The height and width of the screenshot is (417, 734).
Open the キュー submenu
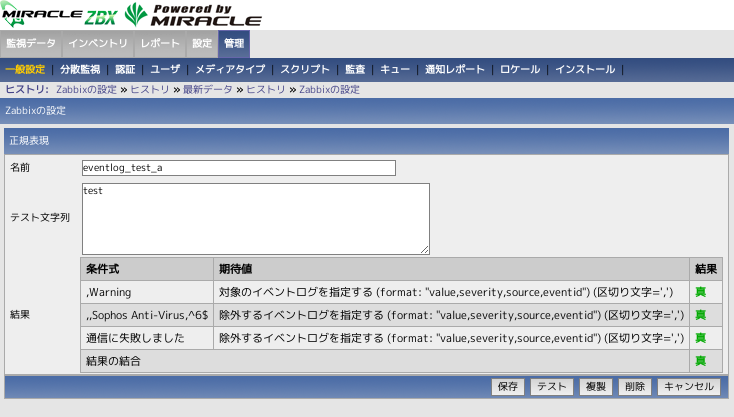pos(395,70)
